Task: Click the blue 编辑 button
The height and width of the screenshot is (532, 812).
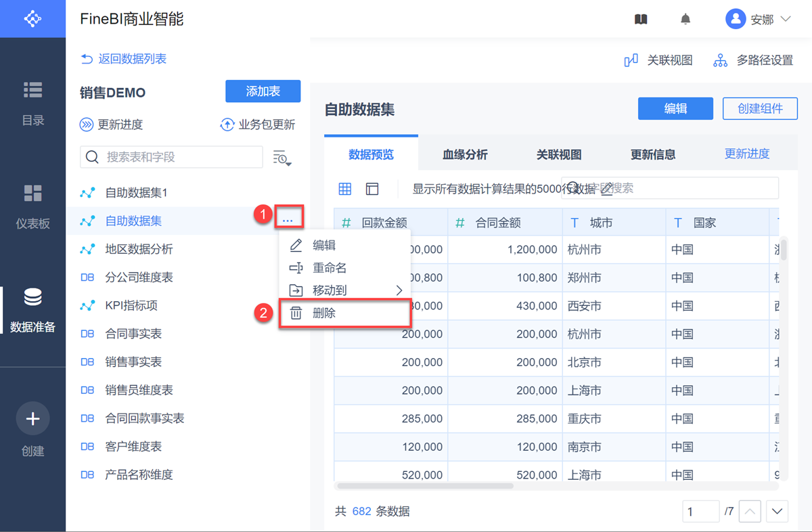Action: (x=675, y=108)
